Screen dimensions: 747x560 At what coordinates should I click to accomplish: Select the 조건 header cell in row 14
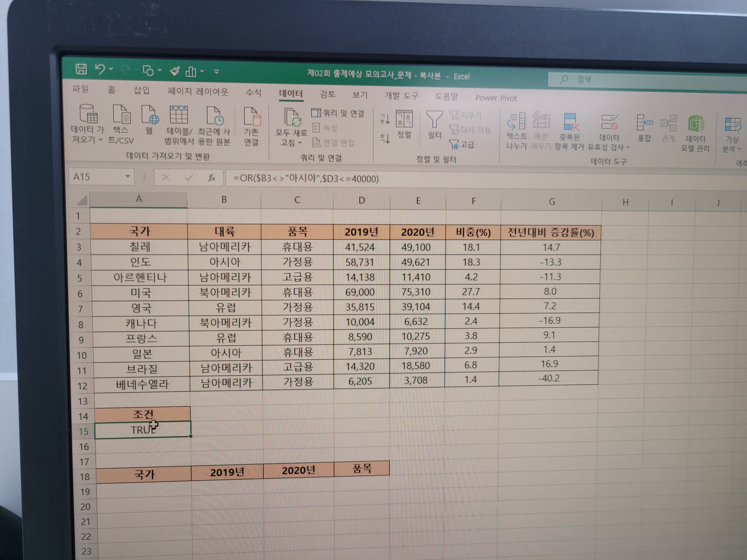pos(143,414)
